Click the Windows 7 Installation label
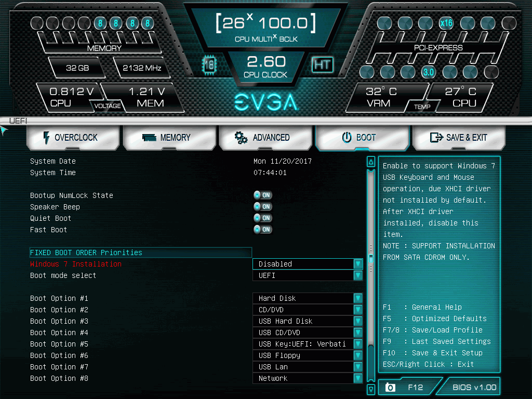This screenshot has height=399, width=532. click(x=76, y=264)
